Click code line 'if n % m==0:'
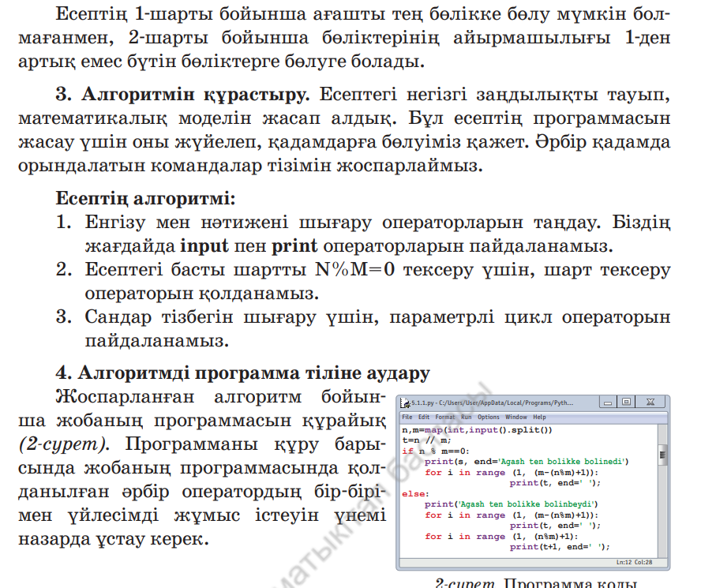701x588 pixels. pos(436,451)
